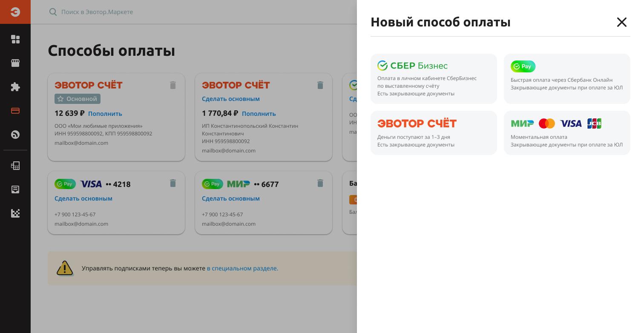The height and width of the screenshot is (333, 644).
Task: Click the star icon on Основной badge
Action: coord(60,99)
